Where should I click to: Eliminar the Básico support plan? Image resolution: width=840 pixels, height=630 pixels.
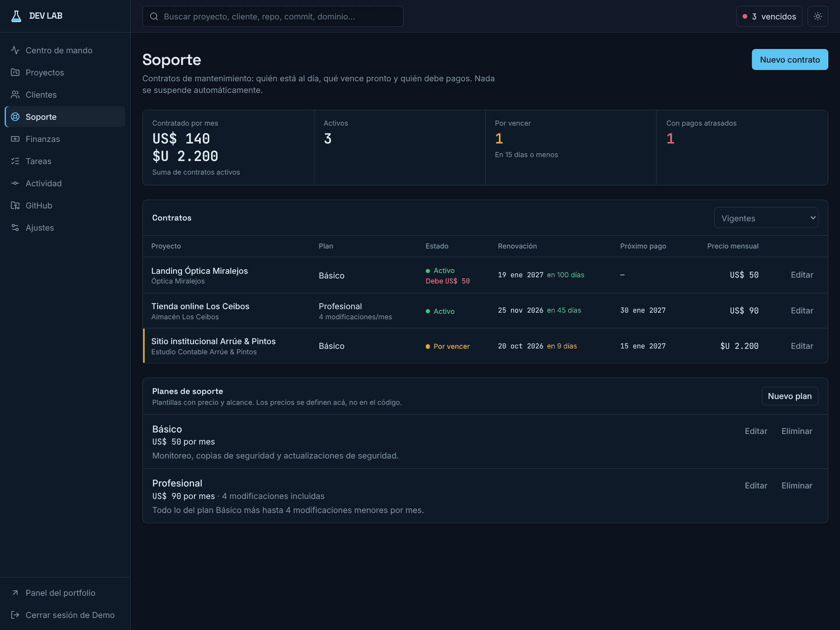click(796, 431)
